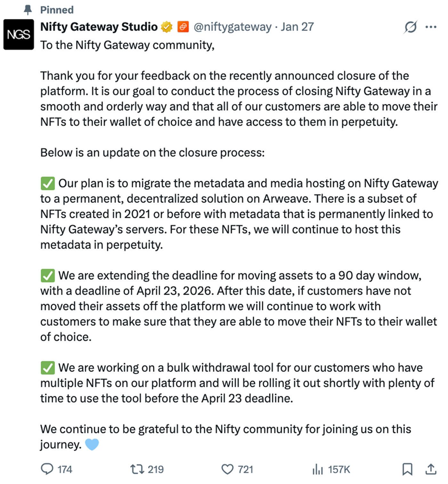448x484 pixels.
Task: Open the three-dot More options menu
Action: tap(431, 27)
